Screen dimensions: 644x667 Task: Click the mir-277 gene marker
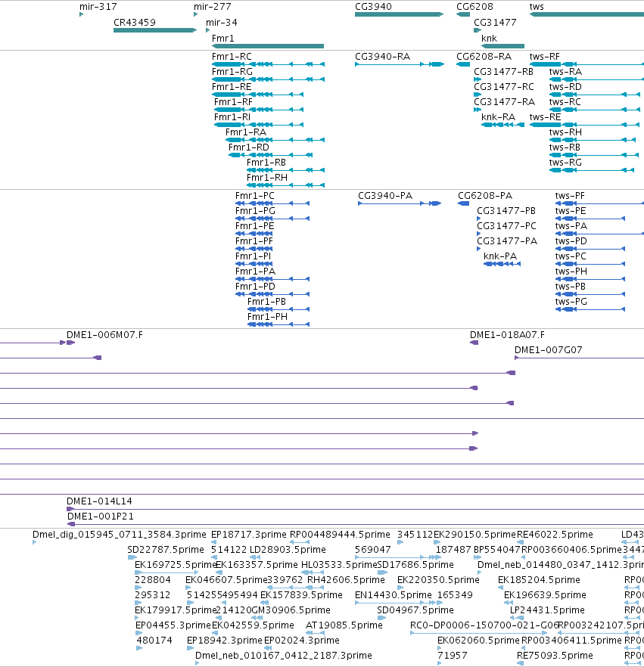[195, 14]
